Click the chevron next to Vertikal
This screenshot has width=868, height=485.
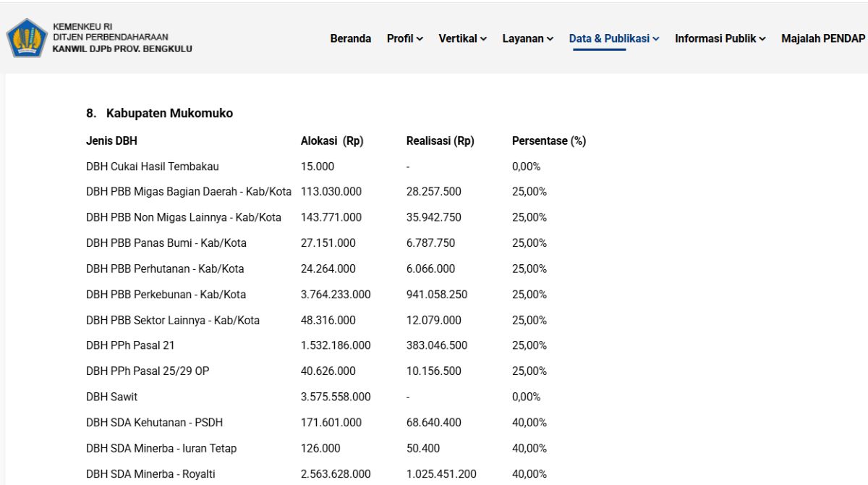pos(484,39)
